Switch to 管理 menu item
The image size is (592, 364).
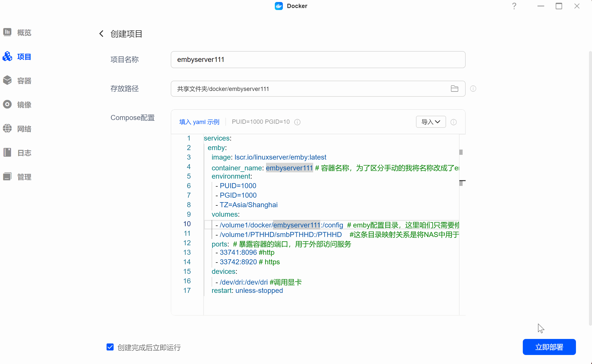24,177
